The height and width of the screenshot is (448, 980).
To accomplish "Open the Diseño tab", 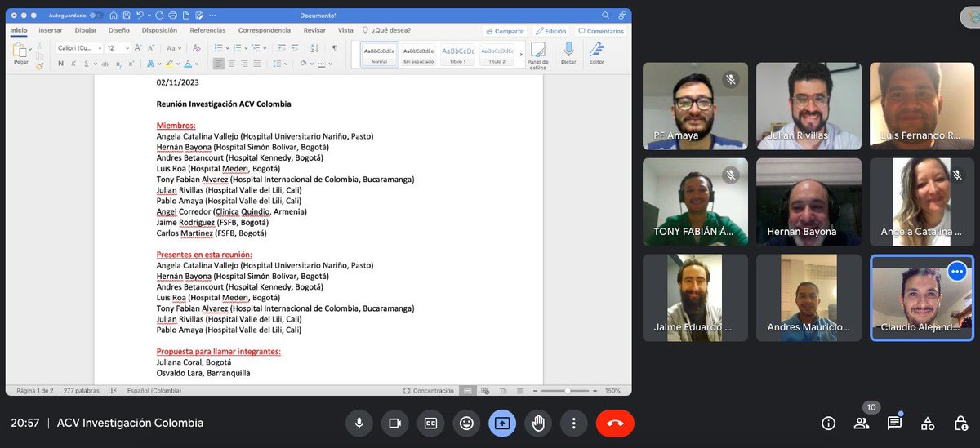I will pos(118,30).
